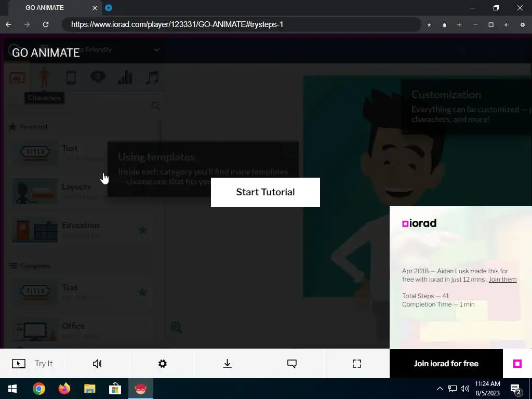This screenshot has height=399, width=532.
Task: Enter fullscreen with the expand icon
Action: [357, 364]
